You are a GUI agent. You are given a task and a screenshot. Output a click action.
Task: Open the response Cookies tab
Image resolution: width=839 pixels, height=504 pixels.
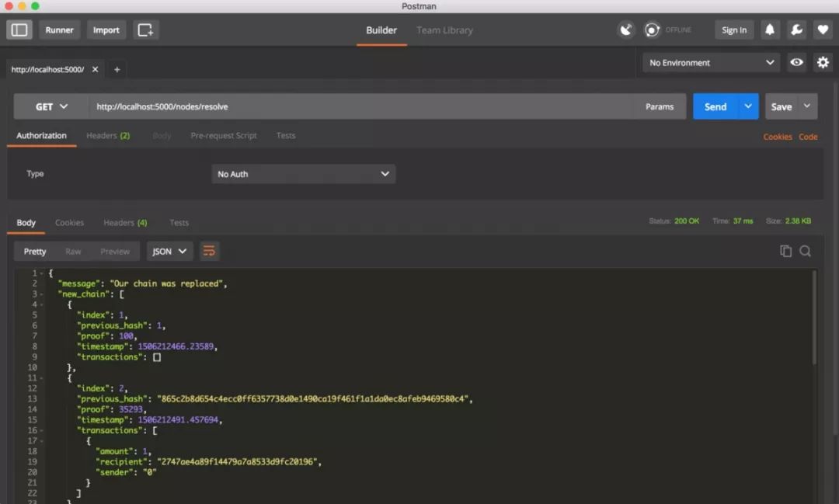point(70,223)
